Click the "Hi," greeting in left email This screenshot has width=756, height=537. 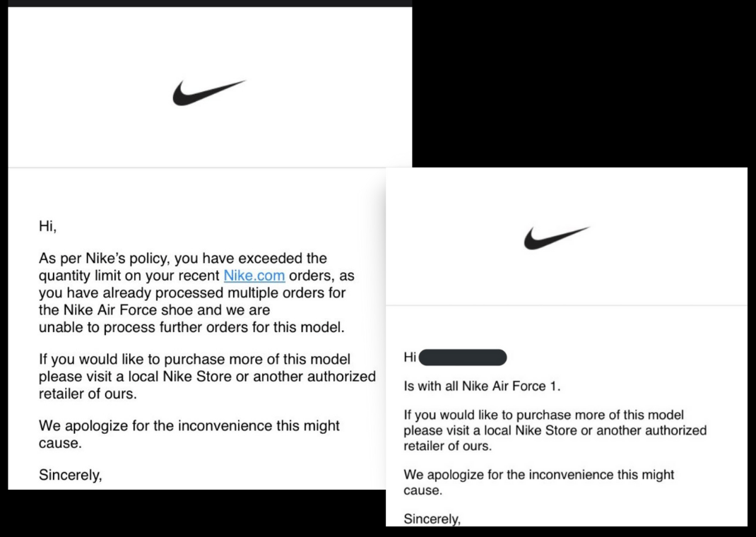tap(47, 226)
